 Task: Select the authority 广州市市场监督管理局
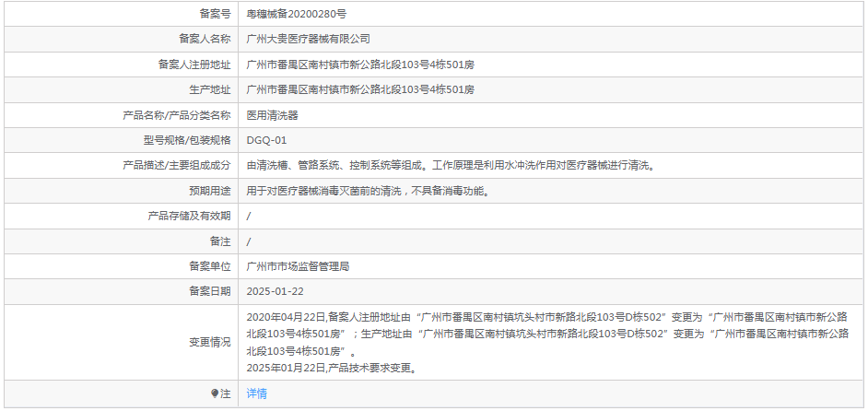coord(298,266)
